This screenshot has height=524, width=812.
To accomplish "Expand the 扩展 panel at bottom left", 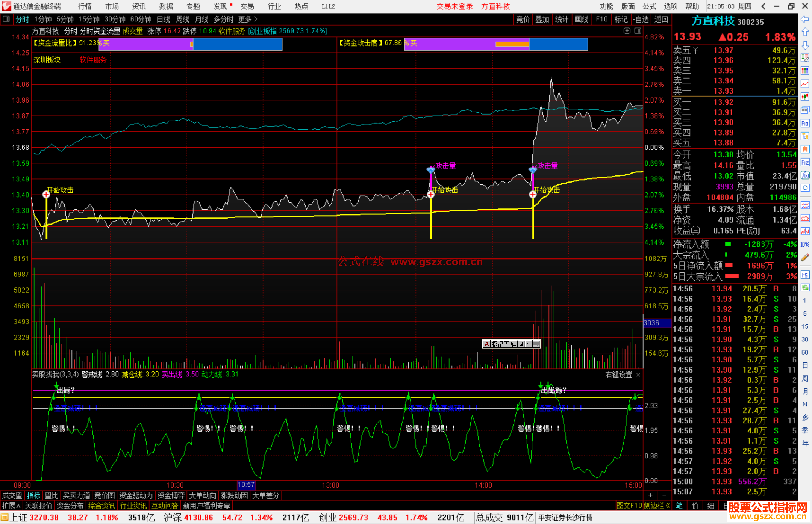I will [11, 506].
